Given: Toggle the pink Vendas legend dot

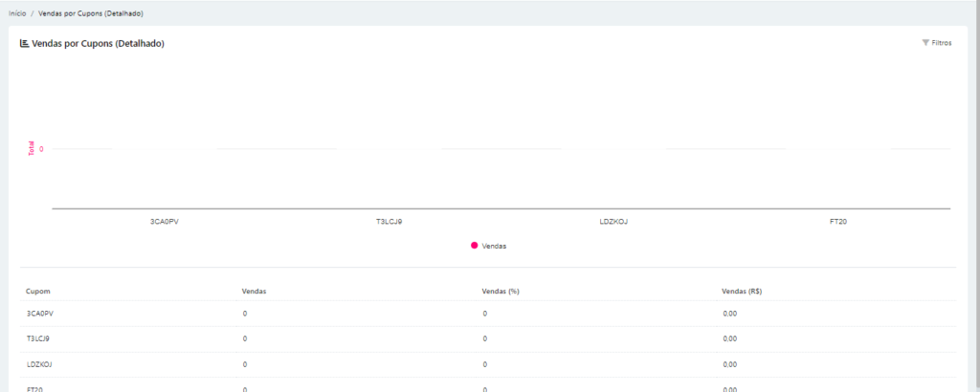Looking at the screenshot, I should click(474, 246).
